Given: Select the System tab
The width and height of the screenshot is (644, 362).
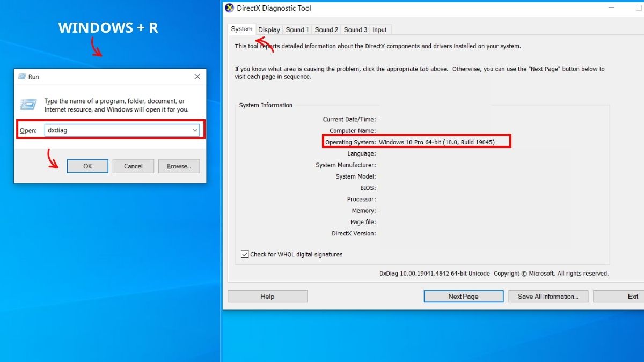Looking at the screenshot, I should (x=241, y=29).
